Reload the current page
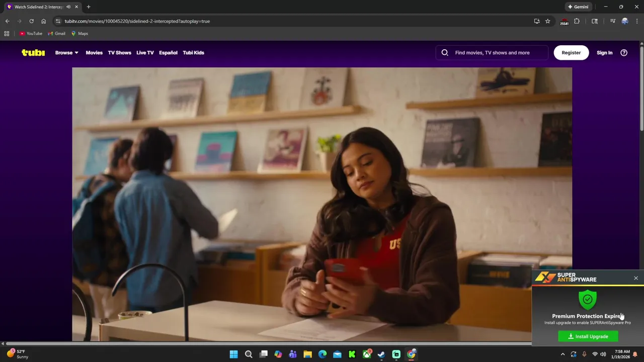Image resolution: width=644 pixels, height=362 pixels. pyautogui.click(x=31, y=21)
